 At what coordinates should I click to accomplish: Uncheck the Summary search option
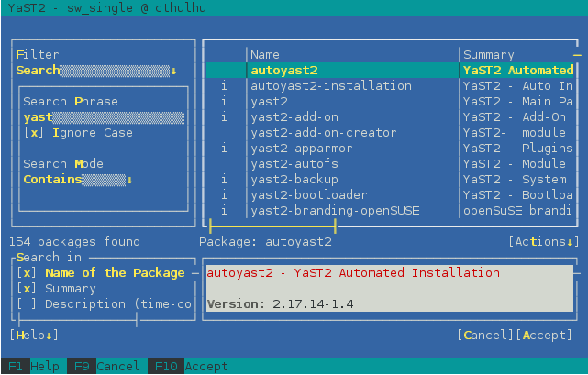click(x=26, y=288)
